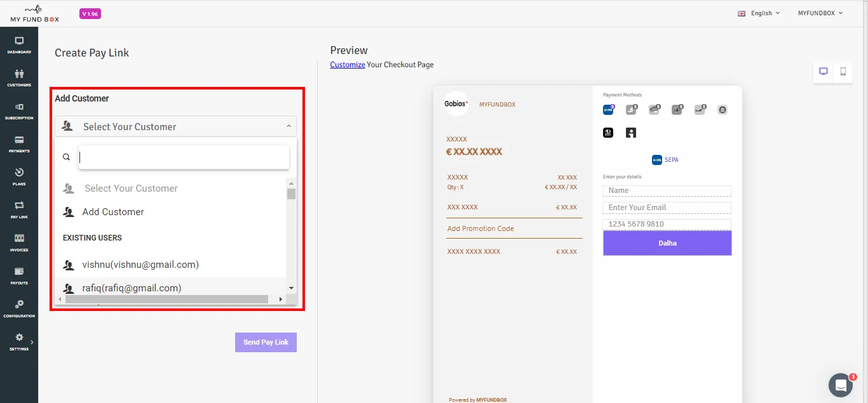Go to Customers in the sidebar
This screenshot has width=868, height=403.
19,78
